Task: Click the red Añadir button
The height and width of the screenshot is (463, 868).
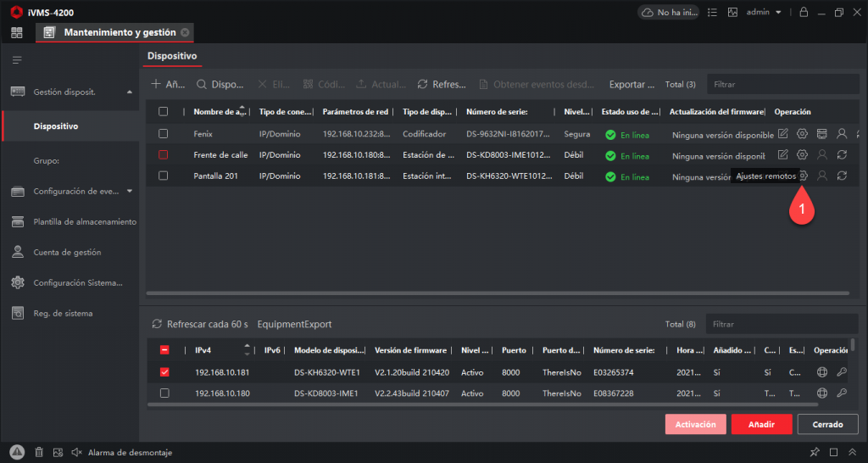Action: pyautogui.click(x=761, y=424)
